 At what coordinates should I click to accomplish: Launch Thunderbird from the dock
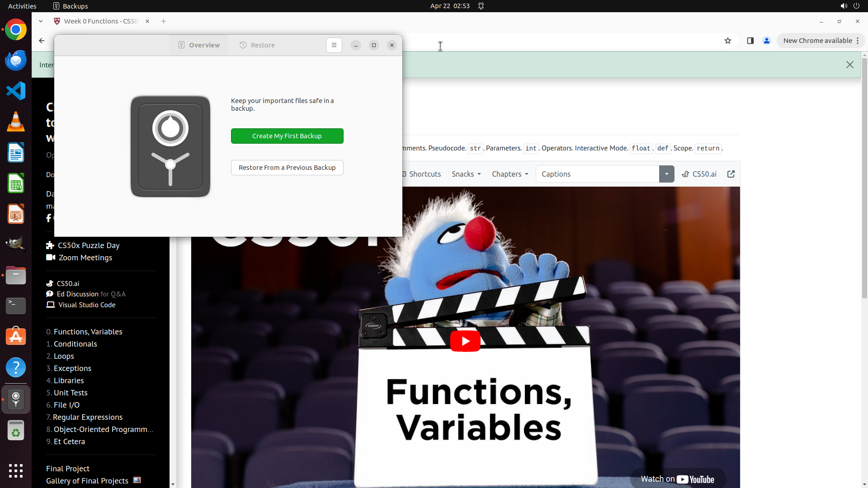pyautogui.click(x=16, y=60)
